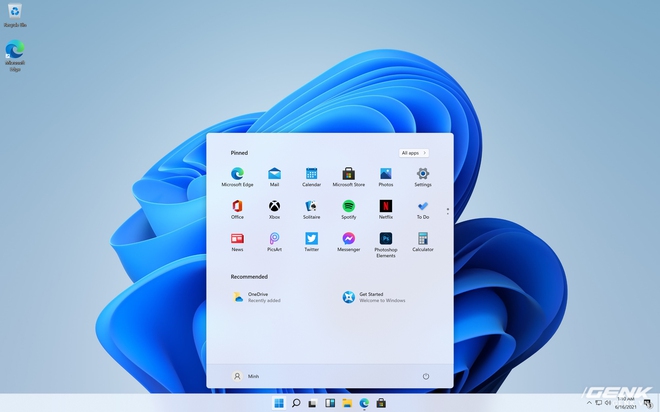Viewport: 660px width, 412px height.
Task: Launch the Mail app
Action: tap(274, 177)
